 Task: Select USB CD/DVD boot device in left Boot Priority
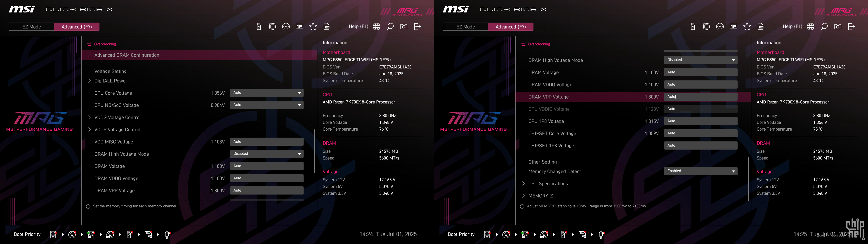(x=110, y=235)
